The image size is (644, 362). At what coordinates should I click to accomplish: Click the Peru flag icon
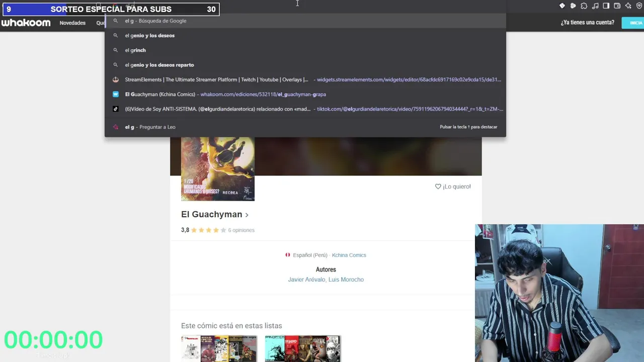pos(288,255)
